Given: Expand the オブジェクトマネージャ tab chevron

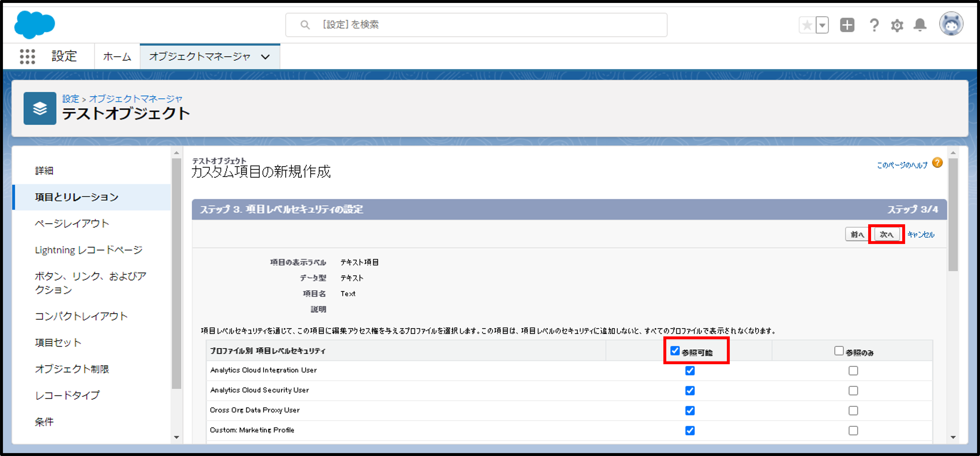Looking at the screenshot, I should pyautogui.click(x=265, y=57).
